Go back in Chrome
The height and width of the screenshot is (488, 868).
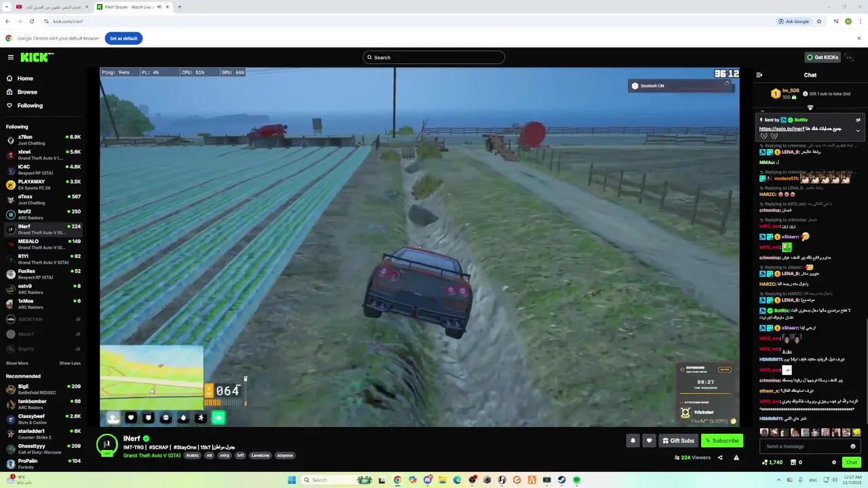[x=7, y=22]
